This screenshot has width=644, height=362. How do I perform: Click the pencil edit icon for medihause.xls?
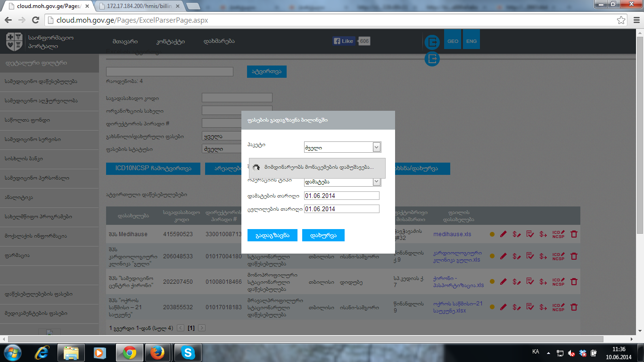[x=503, y=234]
